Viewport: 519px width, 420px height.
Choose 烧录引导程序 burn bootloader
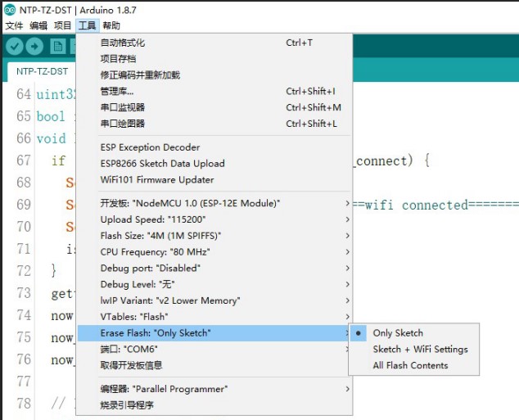click(x=214, y=405)
